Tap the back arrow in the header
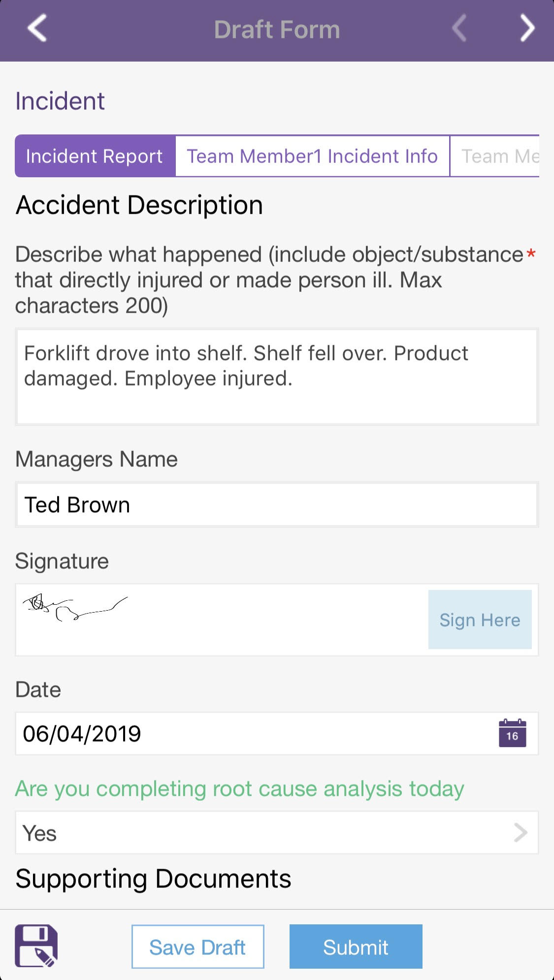 (37, 29)
